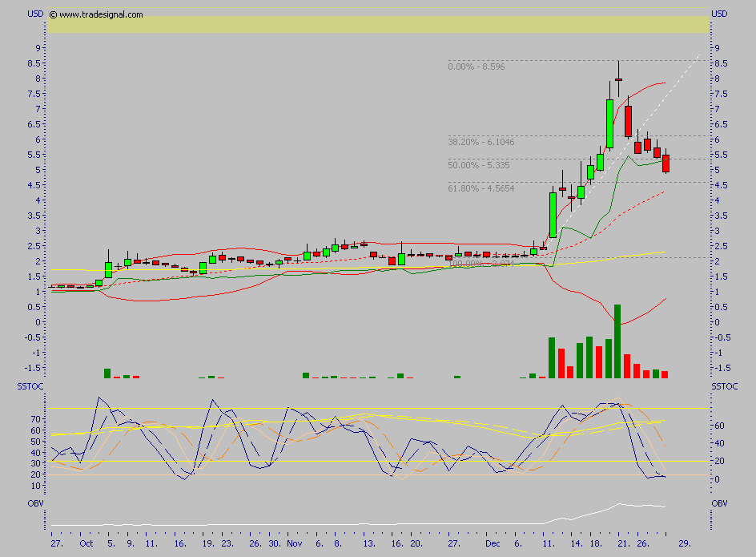
Task: Click the '19.' date axis label
Action: 208,543
